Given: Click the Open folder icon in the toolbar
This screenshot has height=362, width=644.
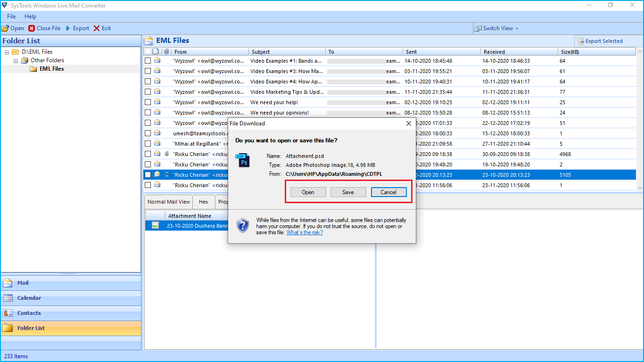Looking at the screenshot, I should coord(5,28).
